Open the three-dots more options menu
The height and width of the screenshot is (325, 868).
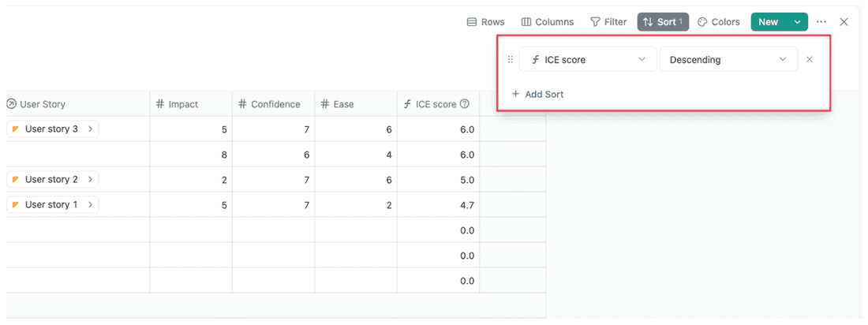tap(821, 22)
